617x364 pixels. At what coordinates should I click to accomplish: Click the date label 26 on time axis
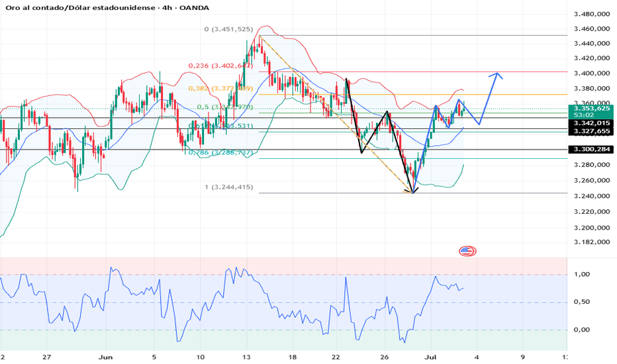click(385, 357)
